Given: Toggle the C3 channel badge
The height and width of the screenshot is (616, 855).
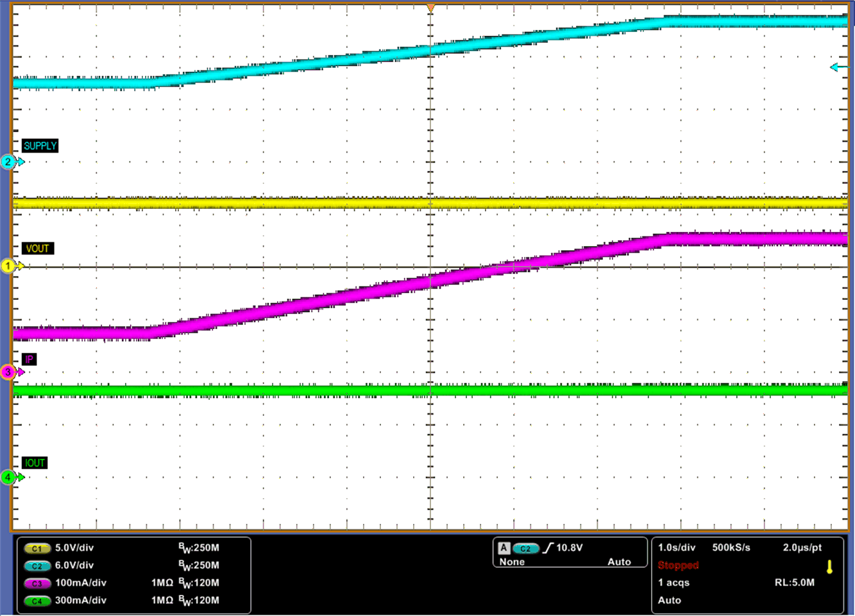Looking at the screenshot, I should [37, 583].
